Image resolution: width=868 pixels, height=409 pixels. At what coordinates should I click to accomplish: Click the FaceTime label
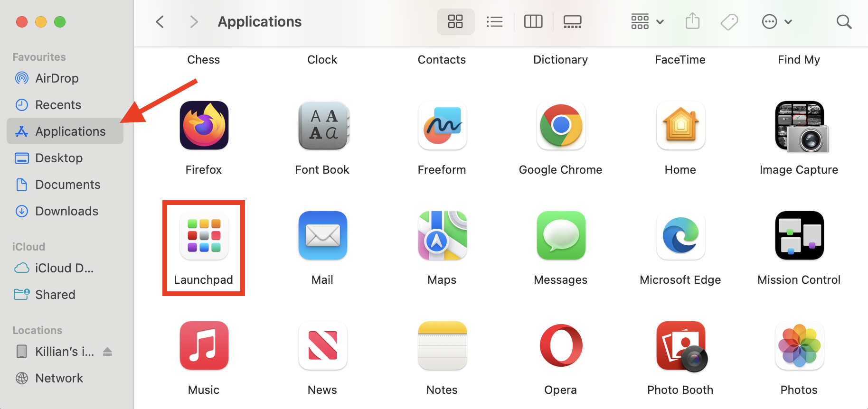pyautogui.click(x=680, y=59)
